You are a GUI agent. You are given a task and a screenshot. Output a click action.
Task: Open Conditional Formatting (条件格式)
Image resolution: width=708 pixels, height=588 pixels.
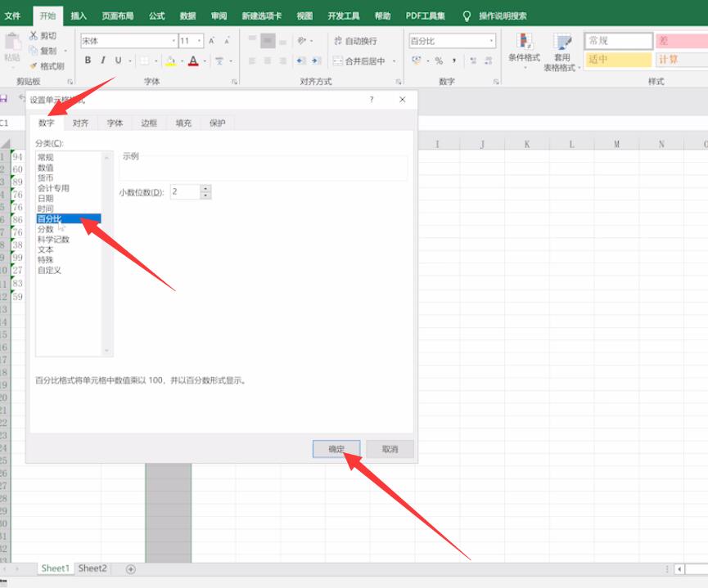click(x=524, y=49)
